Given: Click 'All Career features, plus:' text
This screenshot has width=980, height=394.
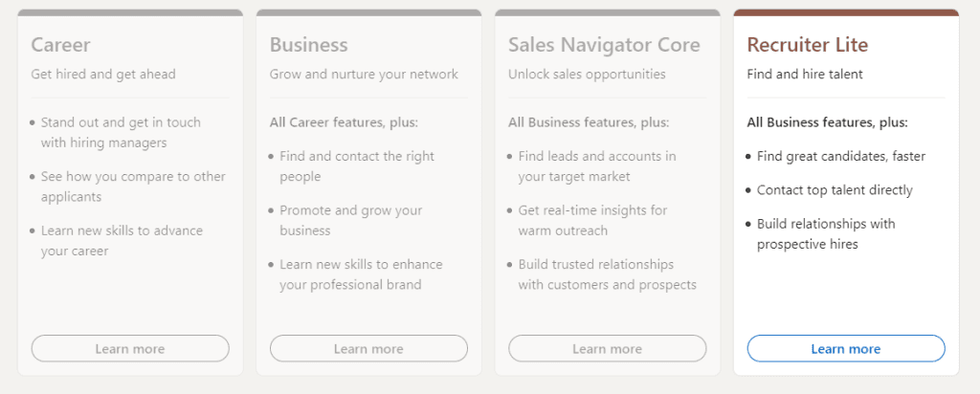Looking at the screenshot, I should (344, 122).
